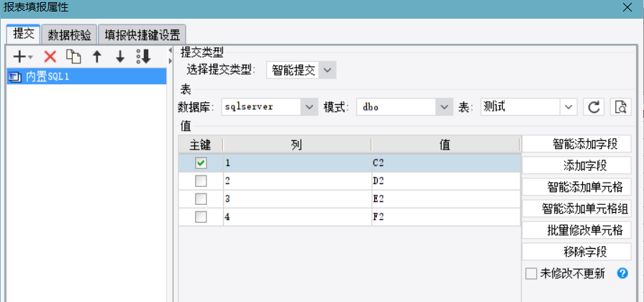Image resolution: width=644 pixels, height=302 pixels.
Task: Uncheck the primary key for column 1
Action: click(x=201, y=163)
